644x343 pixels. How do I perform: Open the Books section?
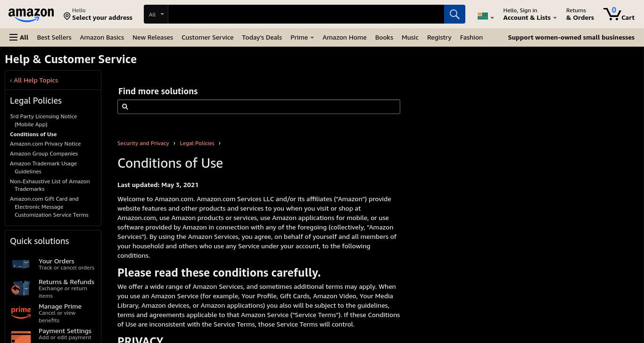384,37
